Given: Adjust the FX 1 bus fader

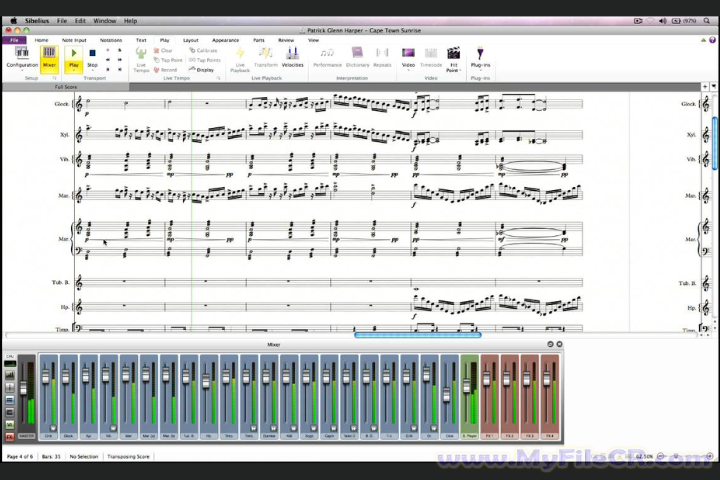Looking at the screenshot, I should pos(486,378).
